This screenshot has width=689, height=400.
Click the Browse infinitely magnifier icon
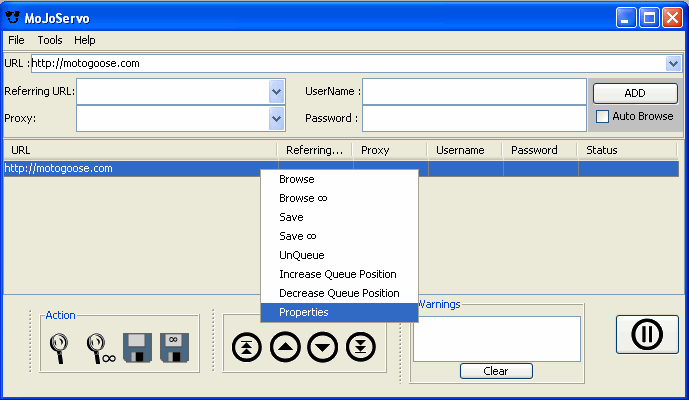pyautogui.click(x=100, y=347)
